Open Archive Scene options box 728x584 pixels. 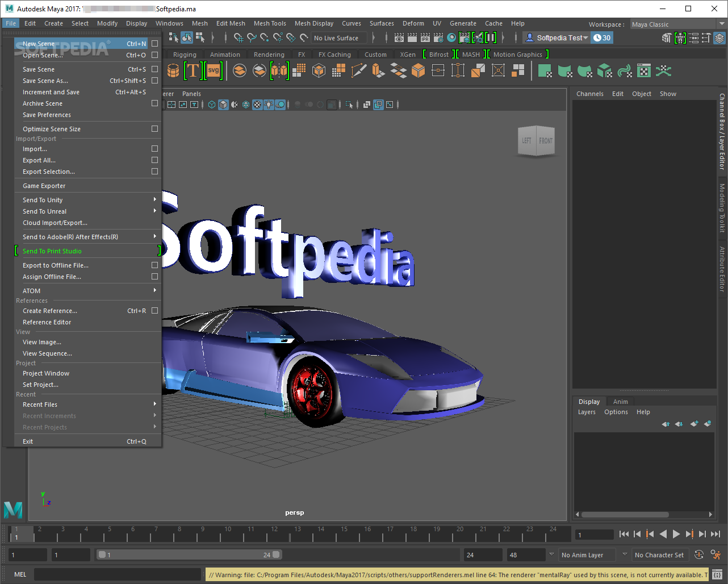(x=154, y=103)
